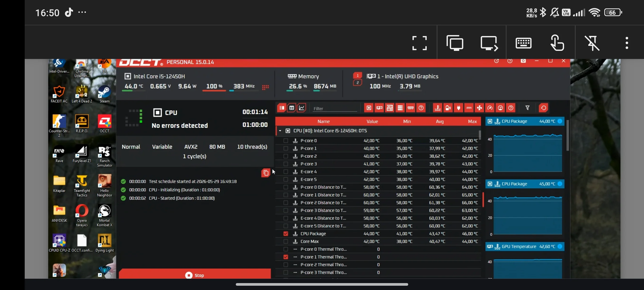This screenshot has height=290, width=644.
Task: Click the sensor Filter text field
Action: (x=335, y=108)
